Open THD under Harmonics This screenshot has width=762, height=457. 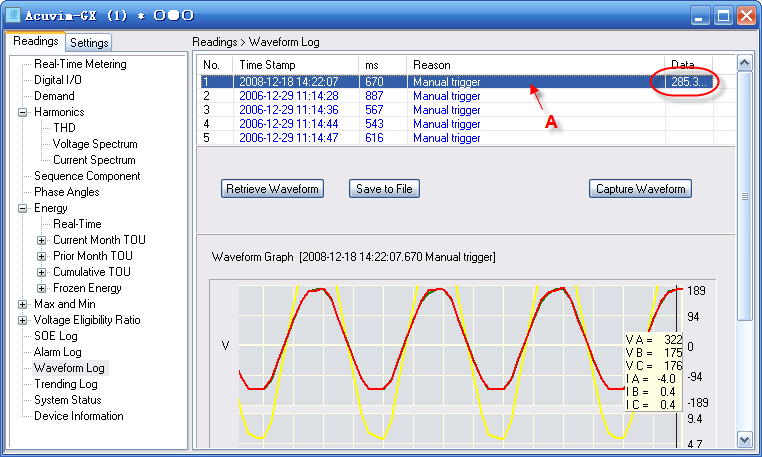pos(64,128)
